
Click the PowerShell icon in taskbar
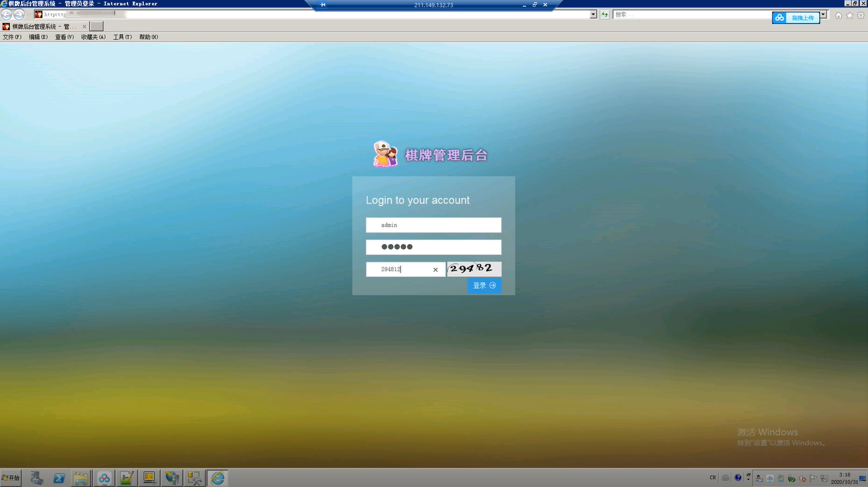pos(59,478)
